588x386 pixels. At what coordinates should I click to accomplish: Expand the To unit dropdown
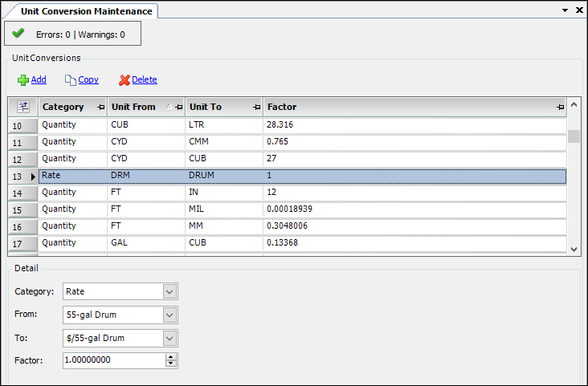click(x=169, y=339)
